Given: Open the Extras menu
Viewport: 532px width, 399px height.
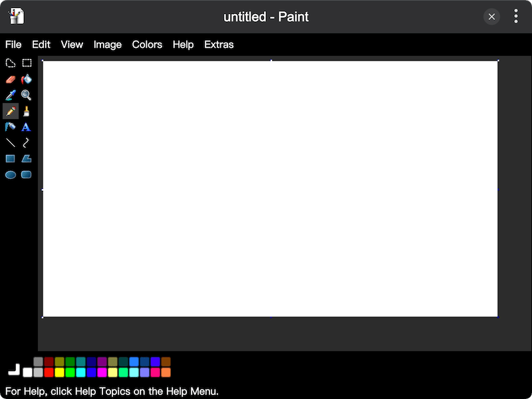Looking at the screenshot, I should 219,45.
